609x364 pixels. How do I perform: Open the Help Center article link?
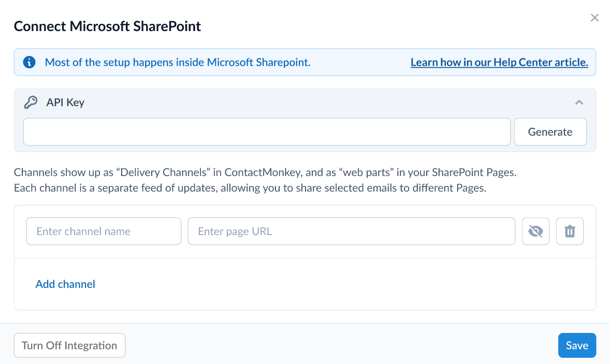coord(499,62)
